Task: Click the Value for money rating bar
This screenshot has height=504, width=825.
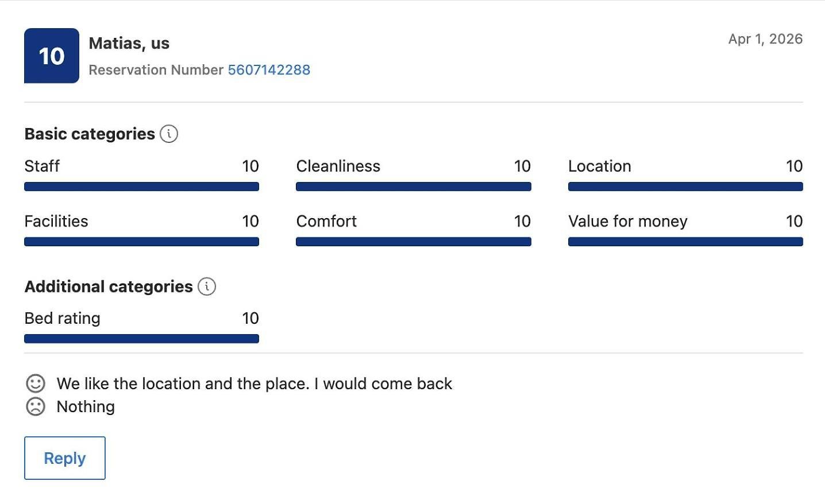Action: tap(685, 242)
